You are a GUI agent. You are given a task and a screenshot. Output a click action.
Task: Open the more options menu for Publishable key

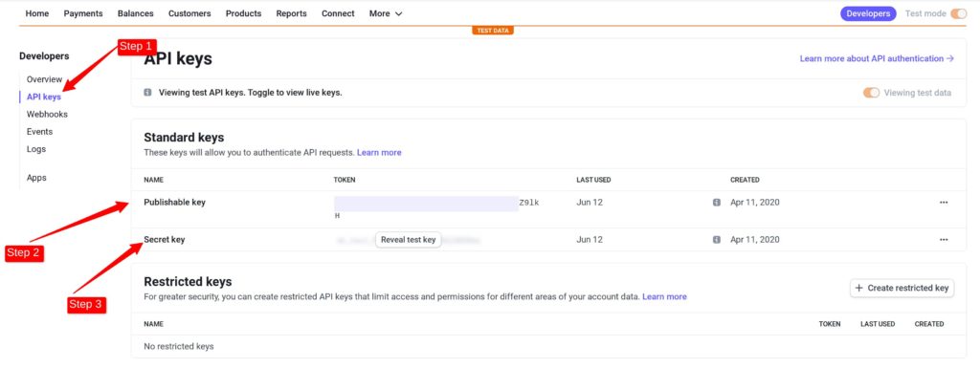944,202
